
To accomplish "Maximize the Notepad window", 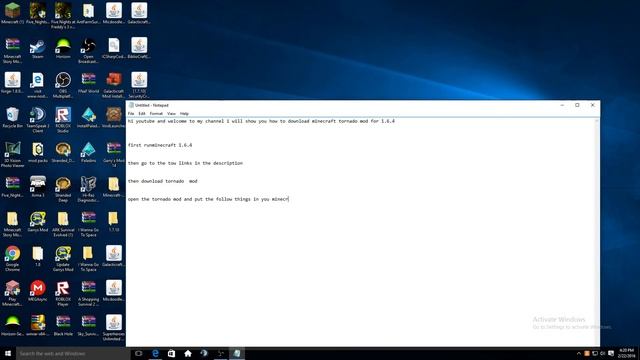I will [x=577, y=105].
